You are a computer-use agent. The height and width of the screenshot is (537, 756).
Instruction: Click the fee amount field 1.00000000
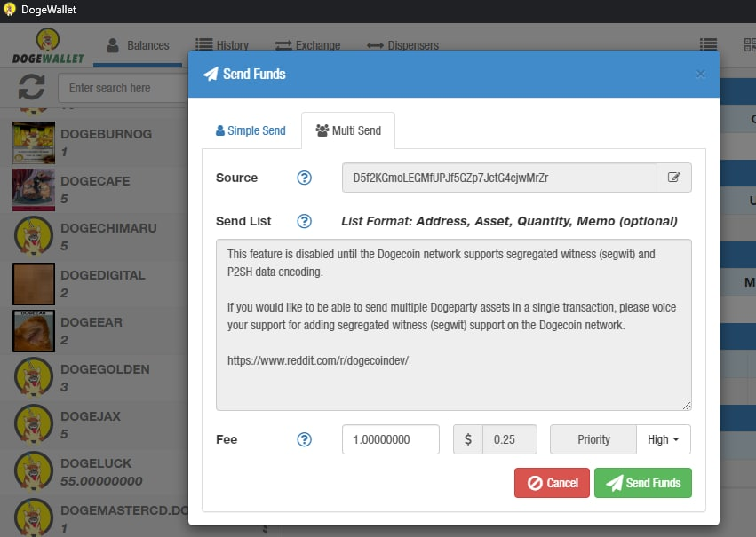[x=391, y=439]
